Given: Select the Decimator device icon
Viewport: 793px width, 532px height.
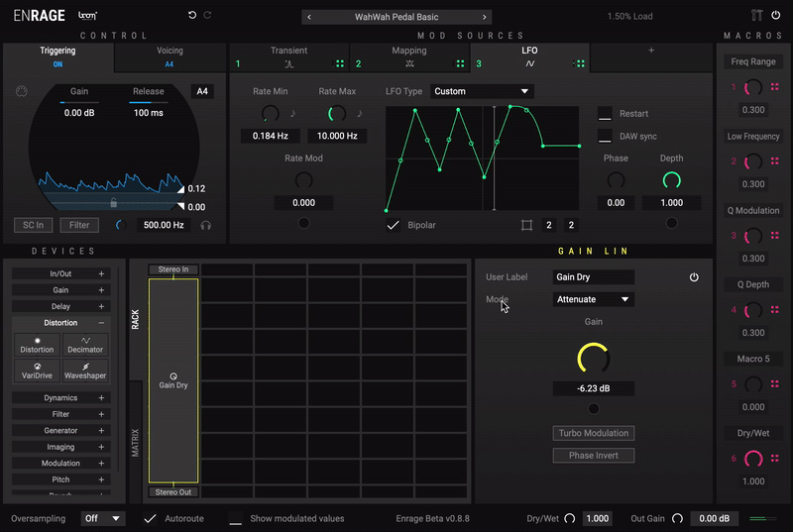Looking at the screenshot, I should click(84, 345).
